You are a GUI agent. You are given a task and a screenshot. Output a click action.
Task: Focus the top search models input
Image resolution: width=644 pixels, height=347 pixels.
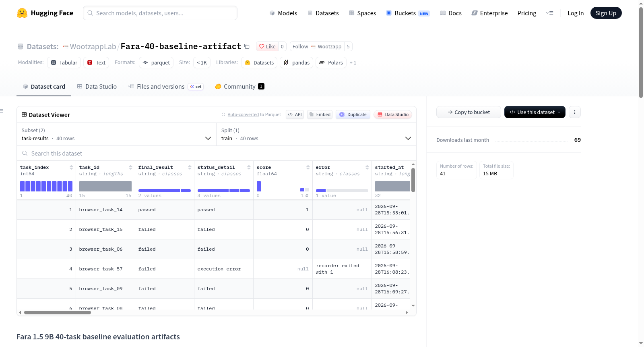[x=160, y=13]
